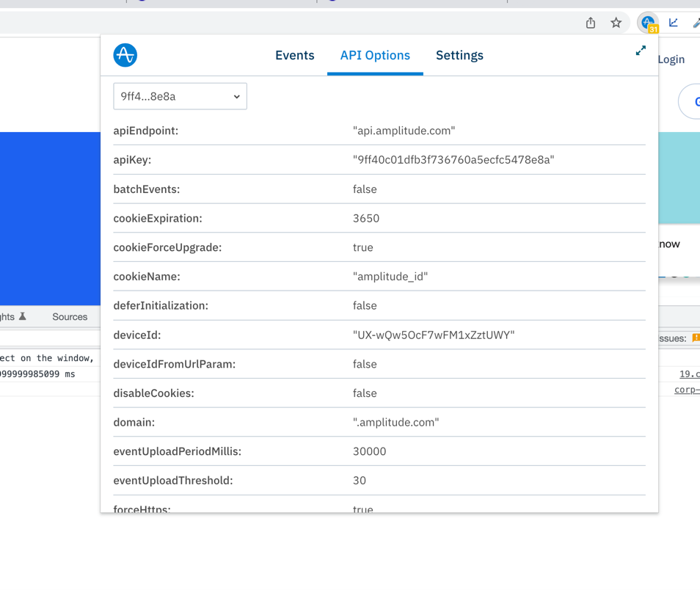Click the cookieName value "amplitude_id"

coord(390,277)
